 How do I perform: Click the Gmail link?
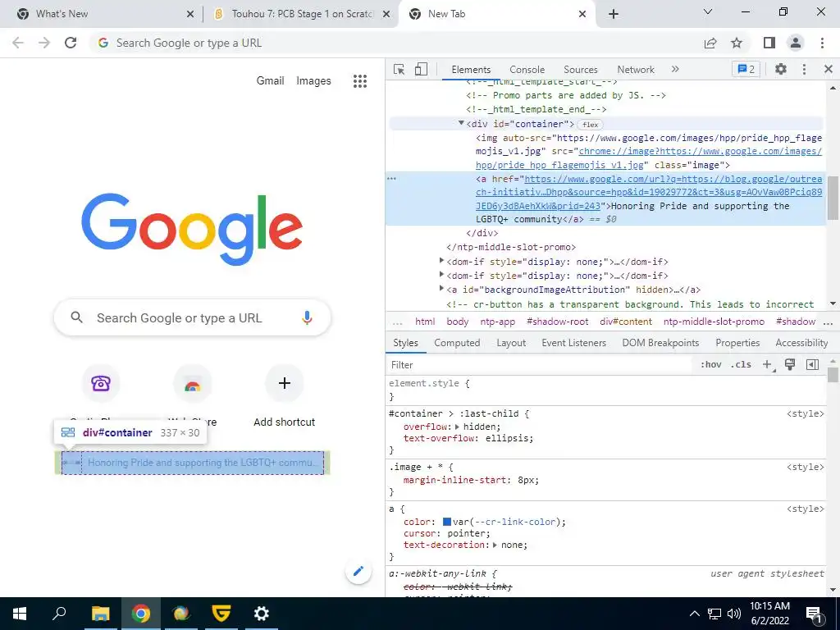270,81
